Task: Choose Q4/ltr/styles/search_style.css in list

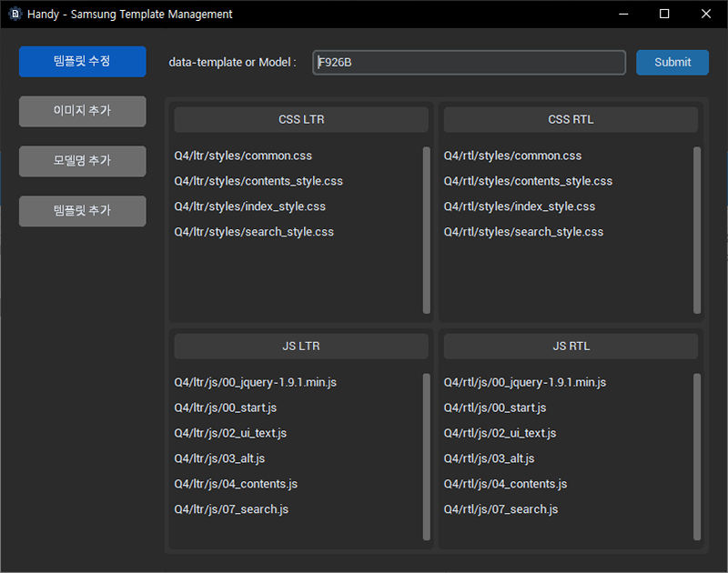Action: click(254, 232)
